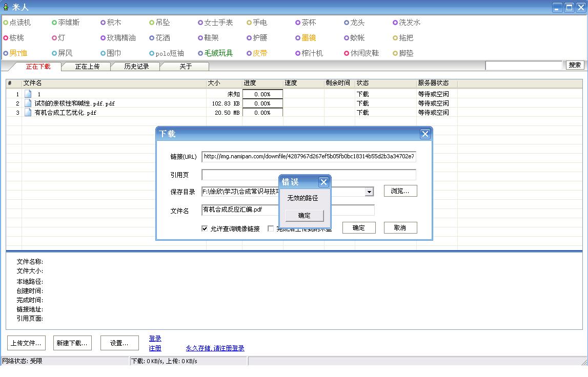
Task: Uncheck 允许查询镜像链接 checkbox
Action: tap(205, 228)
